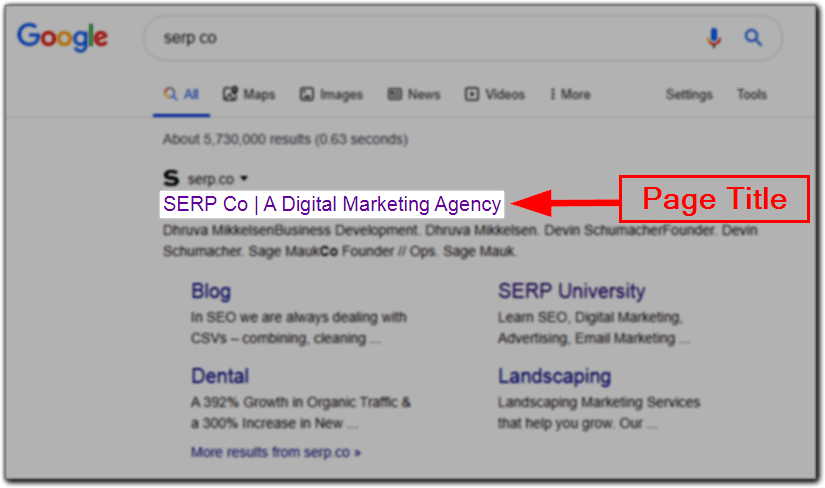Focus the search box containing 'serp co'

462,38
